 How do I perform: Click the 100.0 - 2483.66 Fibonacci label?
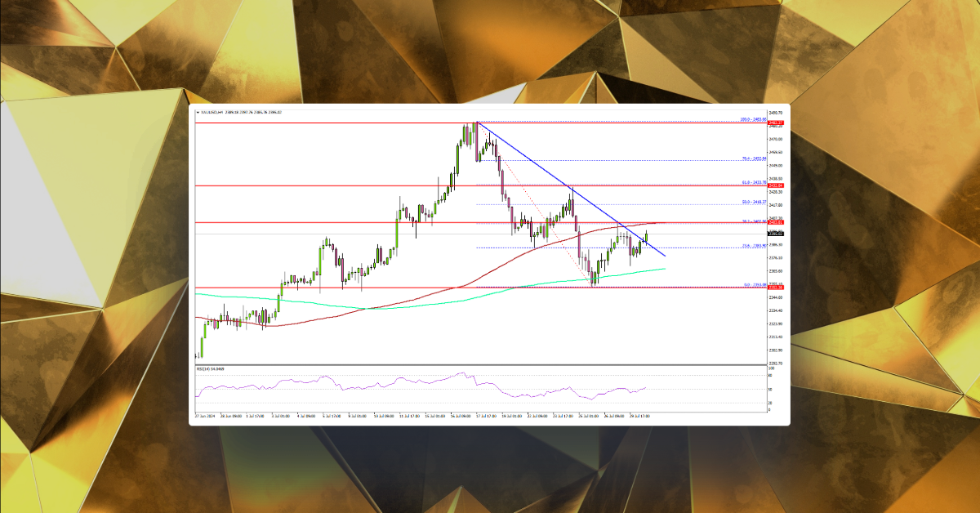tap(751, 118)
